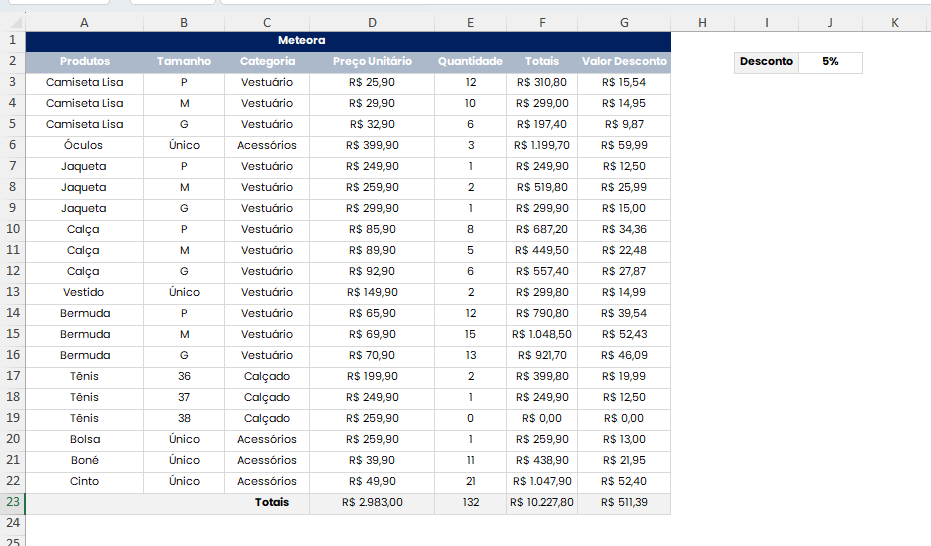Click the Valor Desconto header cell
Screen dimensions: 931x546
[x=624, y=62]
